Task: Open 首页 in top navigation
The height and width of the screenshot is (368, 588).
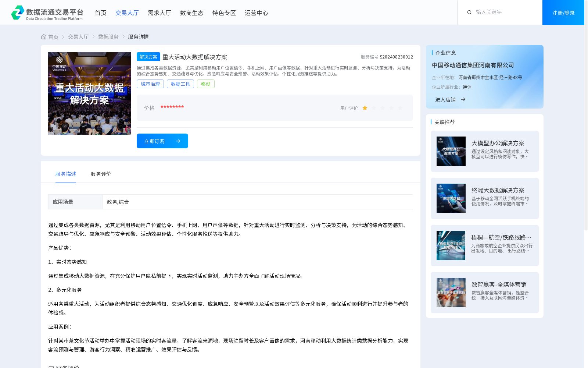Action: pos(101,13)
